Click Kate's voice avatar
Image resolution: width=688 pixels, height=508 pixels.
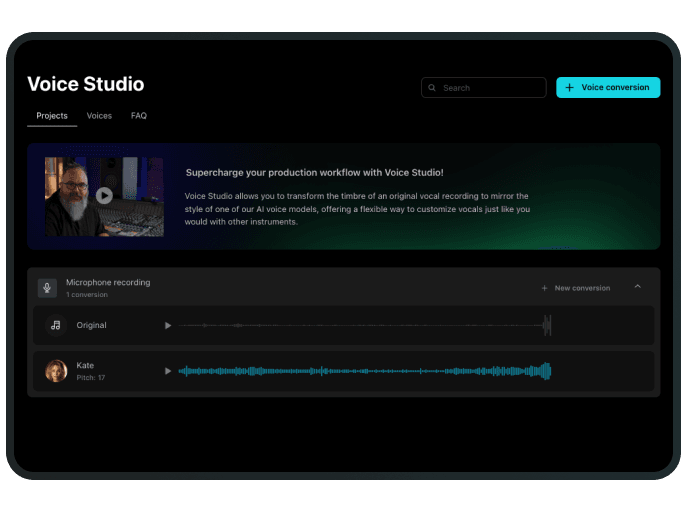coord(56,371)
